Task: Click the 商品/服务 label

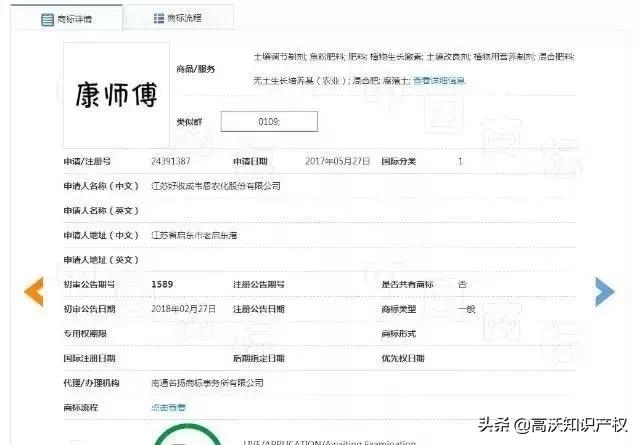Action: (x=196, y=69)
